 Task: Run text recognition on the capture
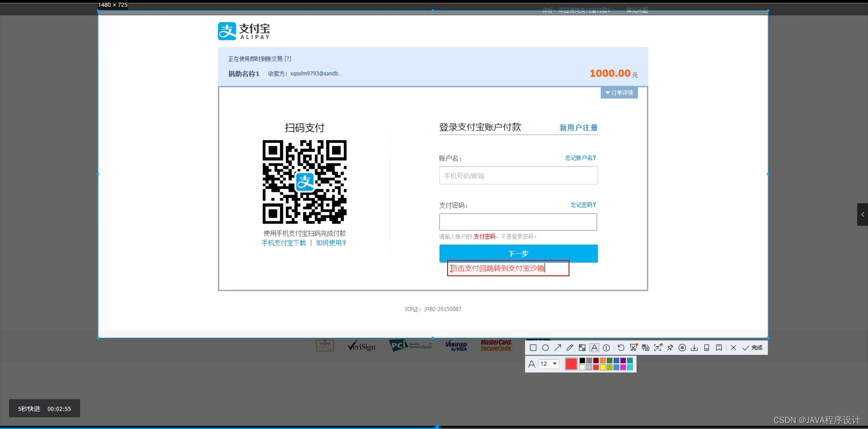tap(658, 347)
